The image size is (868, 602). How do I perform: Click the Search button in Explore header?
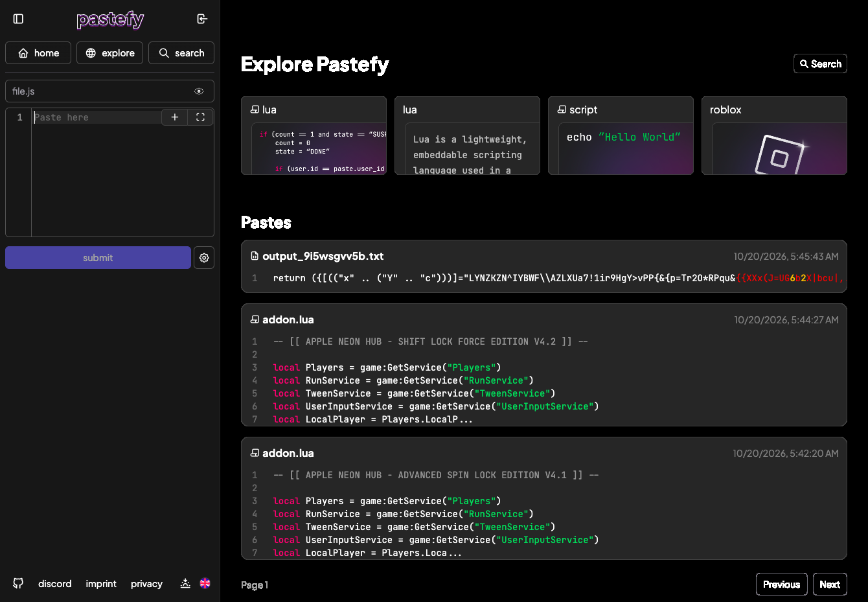[820, 64]
